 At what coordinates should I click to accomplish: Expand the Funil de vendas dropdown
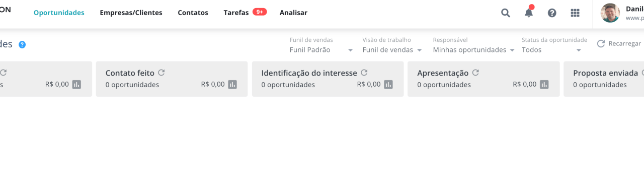pos(321,50)
